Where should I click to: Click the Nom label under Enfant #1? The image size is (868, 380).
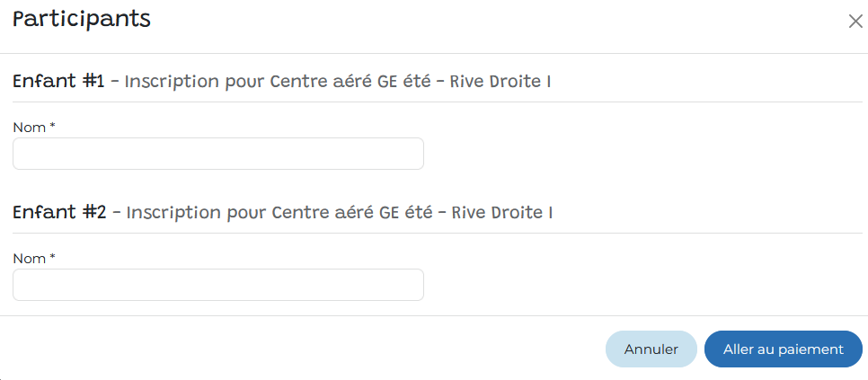pyautogui.click(x=30, y=128)
